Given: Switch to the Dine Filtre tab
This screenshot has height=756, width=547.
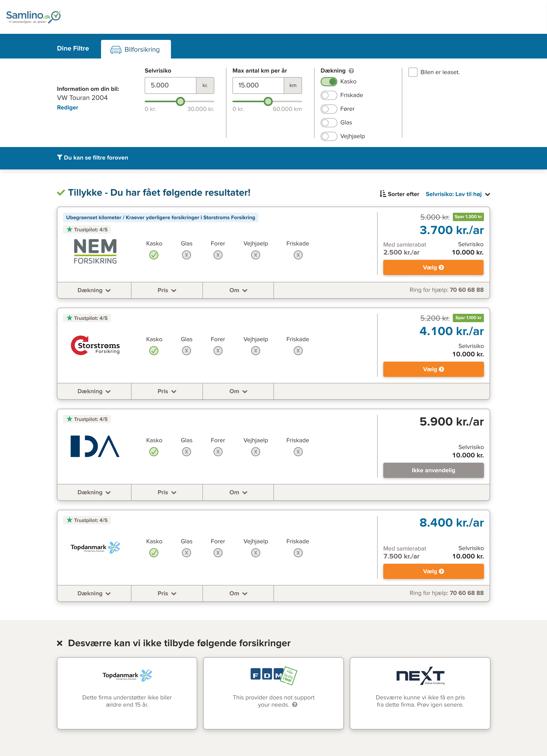Looking at the screenshot, I should pyautogui.click(x=73, y=48).
